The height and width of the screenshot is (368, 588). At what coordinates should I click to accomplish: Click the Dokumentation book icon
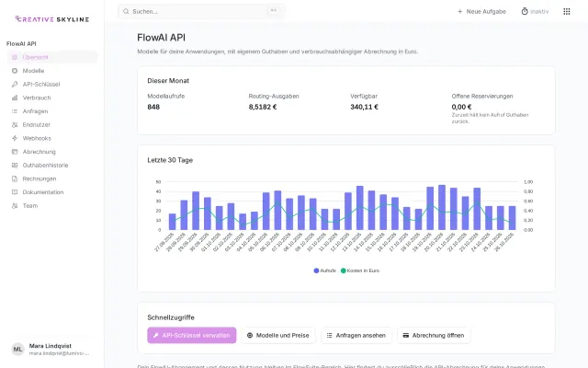pos(15,192)
